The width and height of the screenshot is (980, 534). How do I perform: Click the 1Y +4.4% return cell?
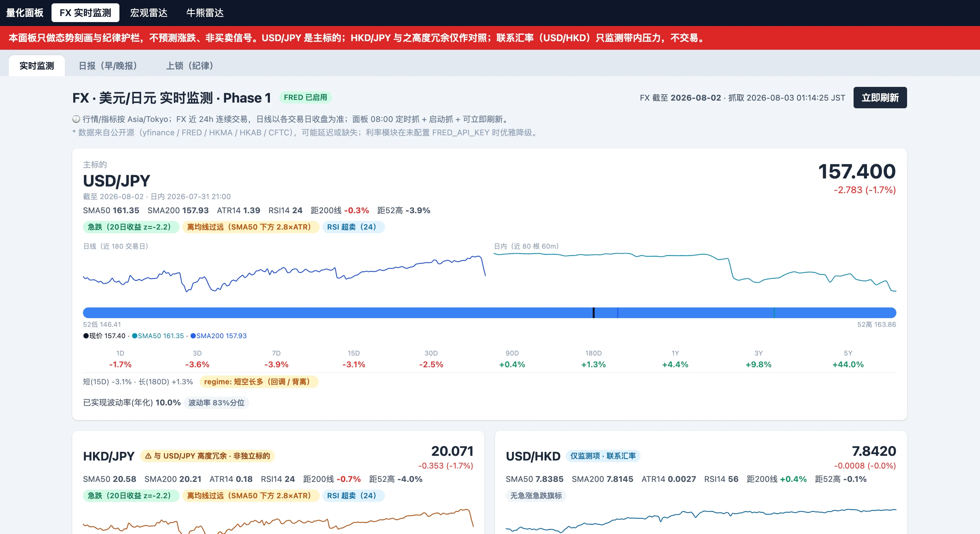coord(675,359)
